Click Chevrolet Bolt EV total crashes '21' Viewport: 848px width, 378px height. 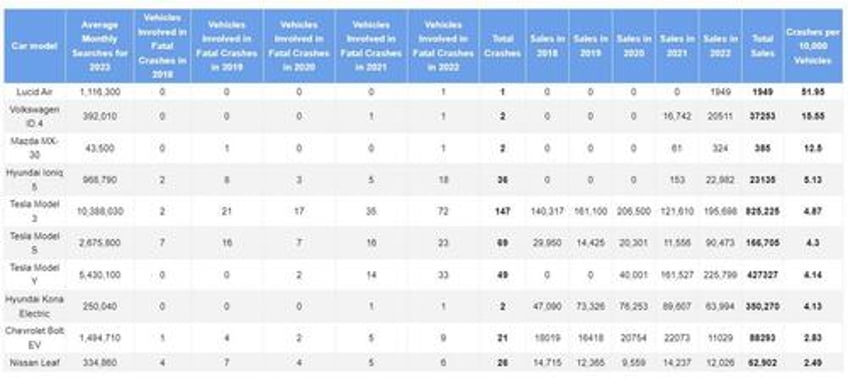(x=502, y=339)
